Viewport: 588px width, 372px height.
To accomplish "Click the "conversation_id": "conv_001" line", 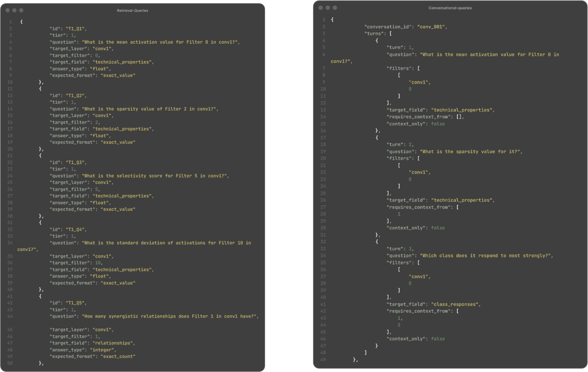I will (x=406, y=27).
